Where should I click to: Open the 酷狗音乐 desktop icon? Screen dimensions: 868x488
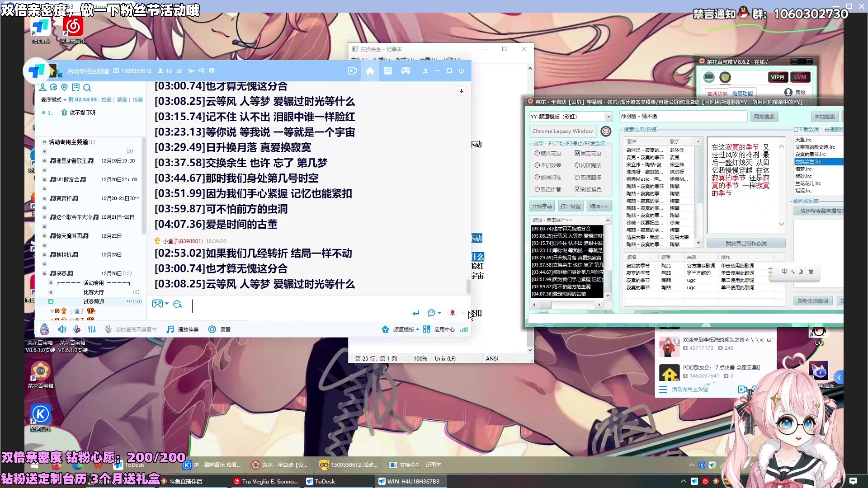click(40, 418)
